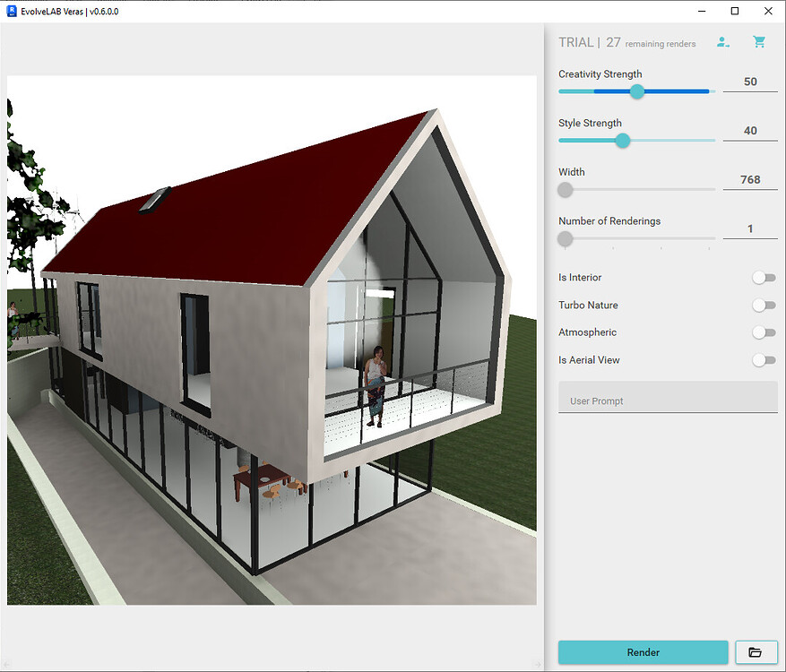Select the Style Strength value of 40
This screenshot has height=672, width=786.
click(751, 129)
